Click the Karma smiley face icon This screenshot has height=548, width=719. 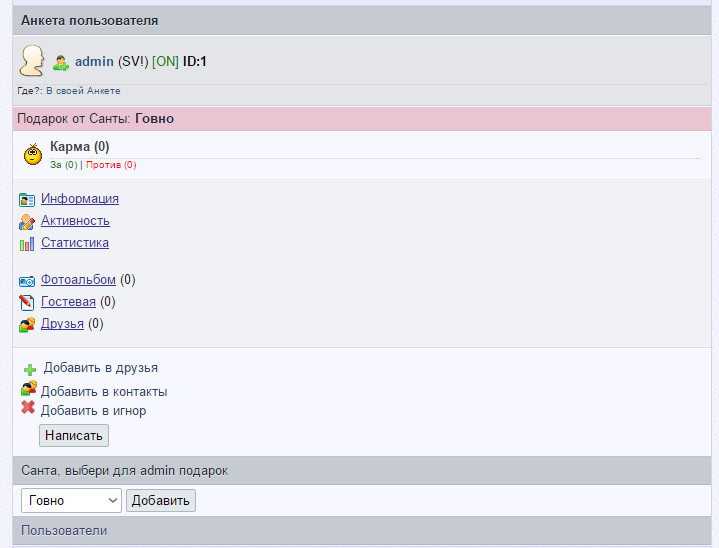tap(33, 155)
